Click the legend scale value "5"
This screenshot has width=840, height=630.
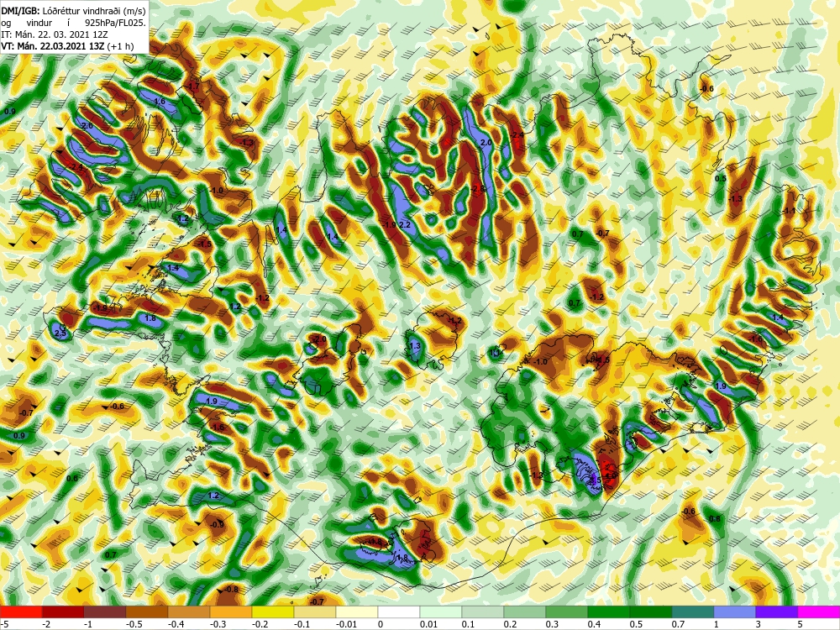[801, 623]
